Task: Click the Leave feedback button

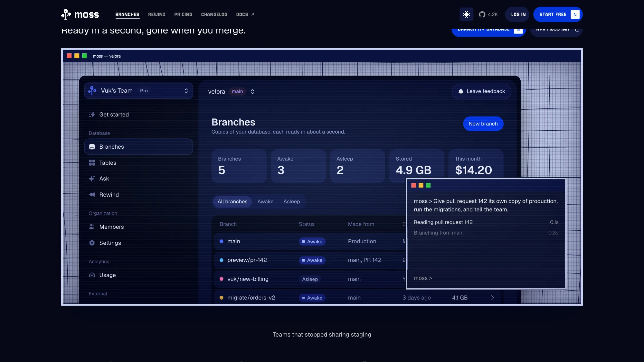Action: click(481, 91)
